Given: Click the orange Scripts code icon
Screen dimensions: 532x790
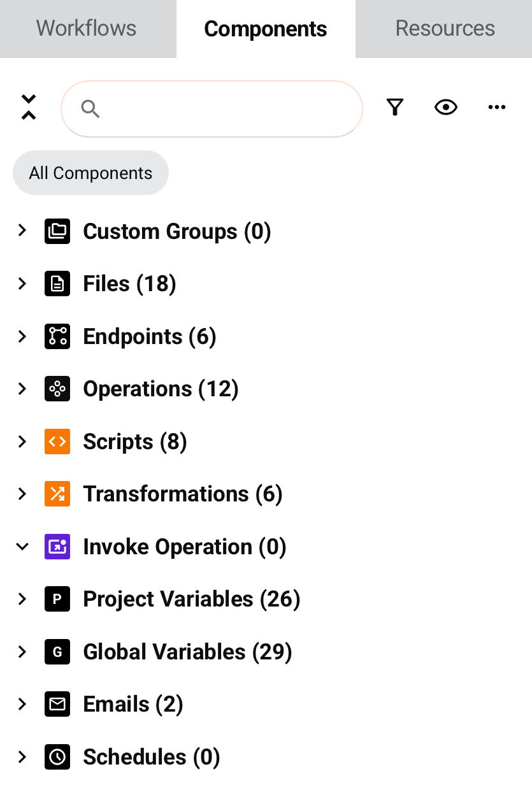Looking at the screenshot, I should coord(57,442).
